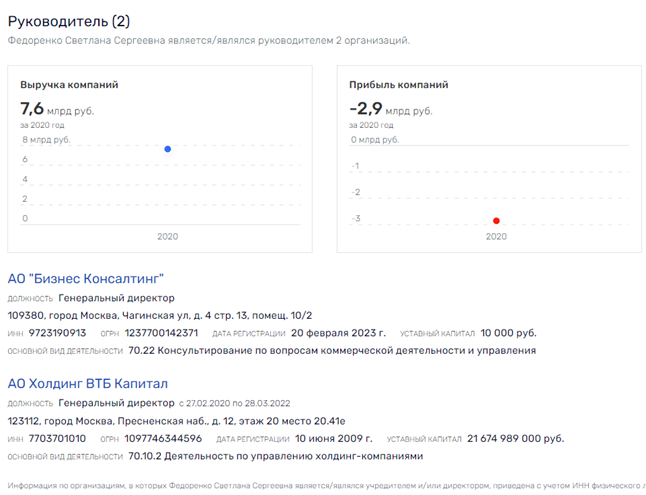Select the 7,6 млрд руб. revenue value
The width and height of the screenshot is (646, 495).
pos(57,109)
